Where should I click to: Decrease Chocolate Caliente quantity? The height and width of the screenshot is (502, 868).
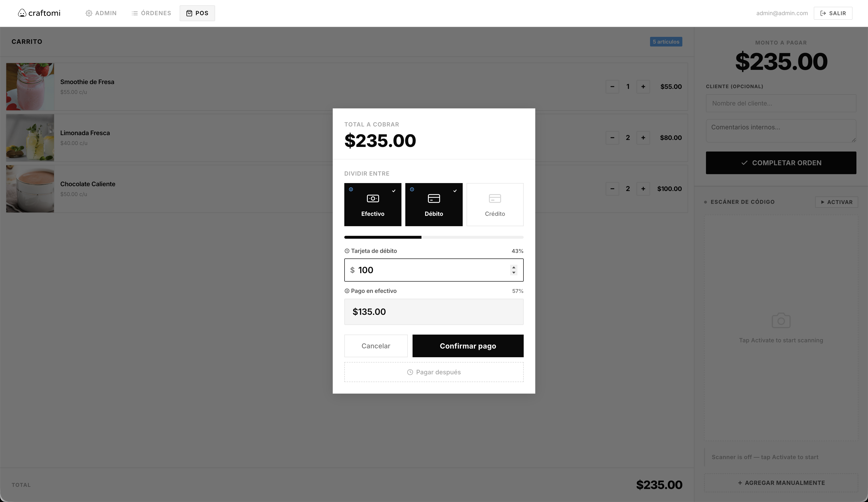(612, 189)
